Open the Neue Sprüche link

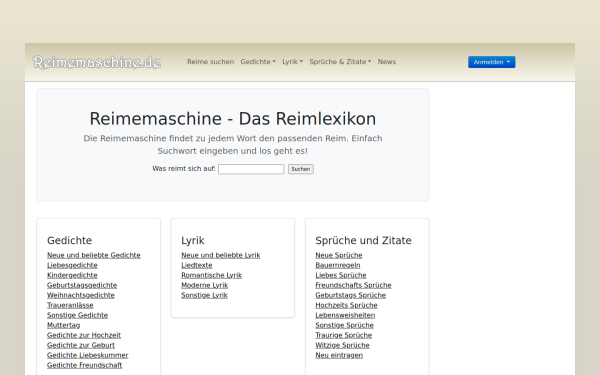[x=339, y=255]
